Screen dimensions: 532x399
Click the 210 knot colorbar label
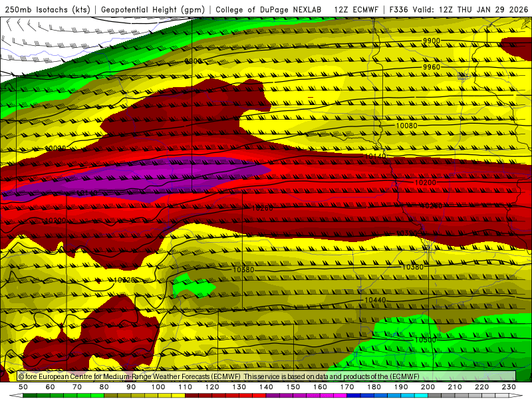[x=455, y=387]
